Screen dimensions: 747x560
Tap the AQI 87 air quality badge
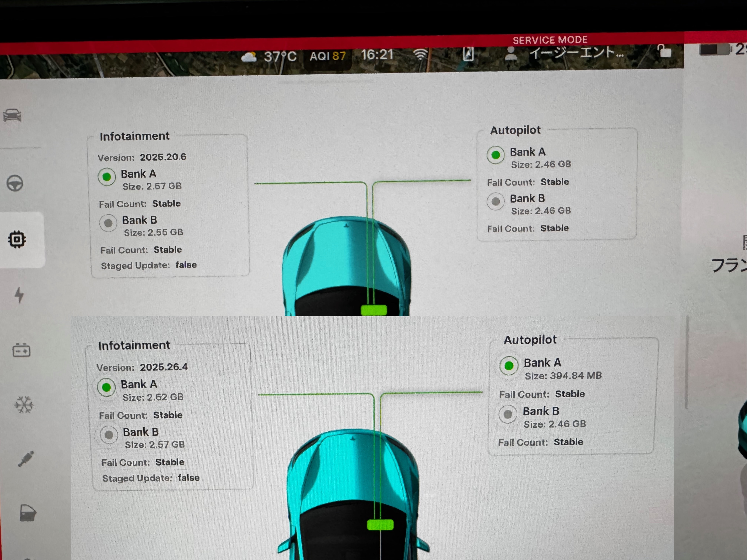coord(328,56)
